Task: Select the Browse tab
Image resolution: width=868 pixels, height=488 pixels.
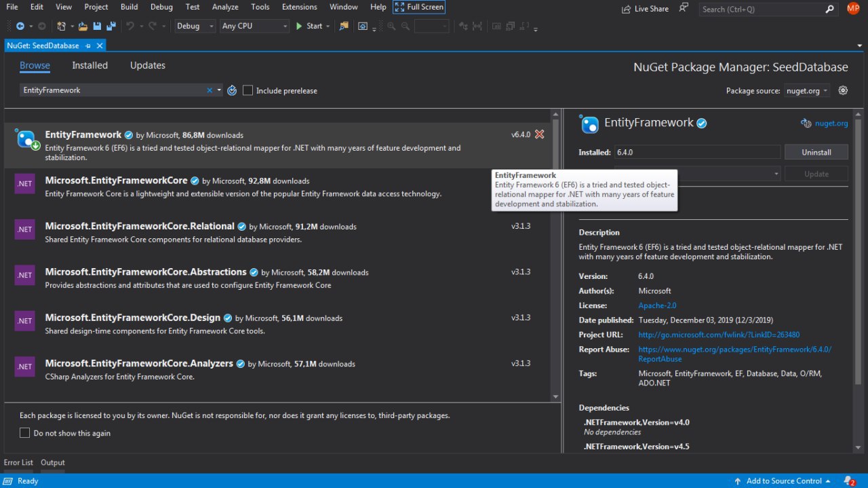Action: pos(35,65)
